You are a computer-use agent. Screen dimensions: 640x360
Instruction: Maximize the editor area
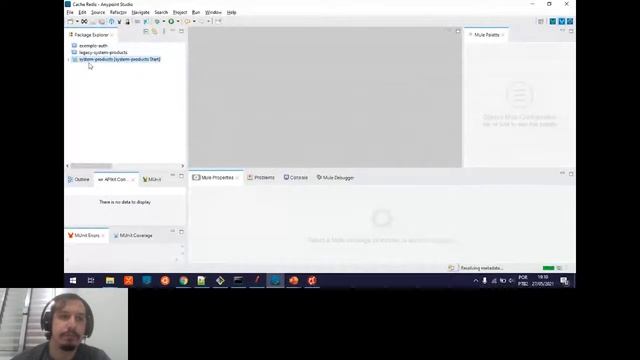pyautogui.click(x=458, y=31)
